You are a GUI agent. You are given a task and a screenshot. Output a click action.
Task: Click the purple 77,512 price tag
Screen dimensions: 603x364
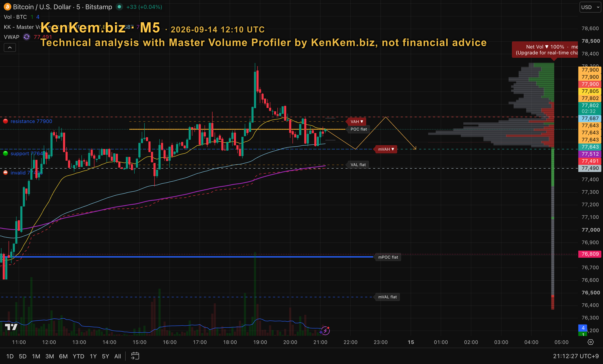(x=590, y=154)
